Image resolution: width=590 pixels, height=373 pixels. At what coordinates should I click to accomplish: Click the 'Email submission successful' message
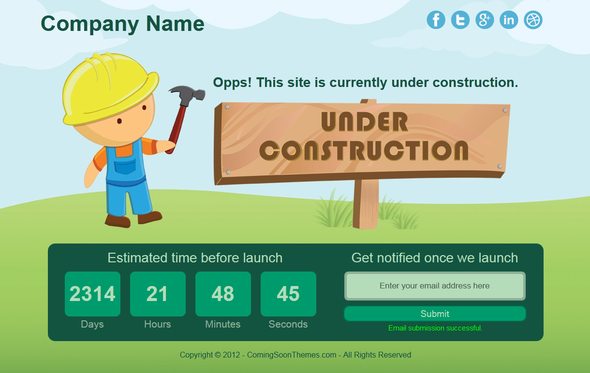coord(435,328)
